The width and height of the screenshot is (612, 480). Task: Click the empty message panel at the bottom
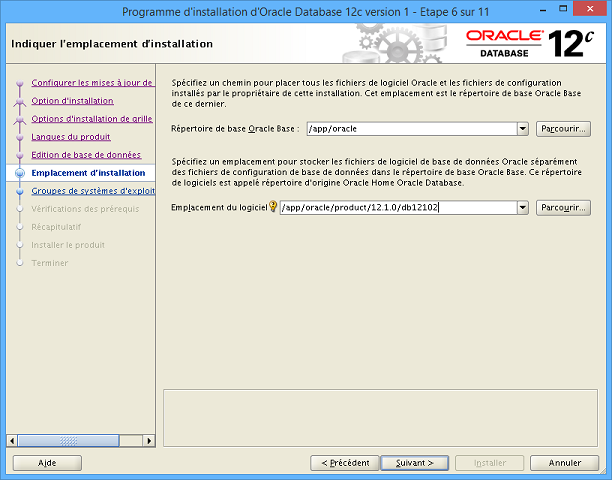[x=381, y=418]
